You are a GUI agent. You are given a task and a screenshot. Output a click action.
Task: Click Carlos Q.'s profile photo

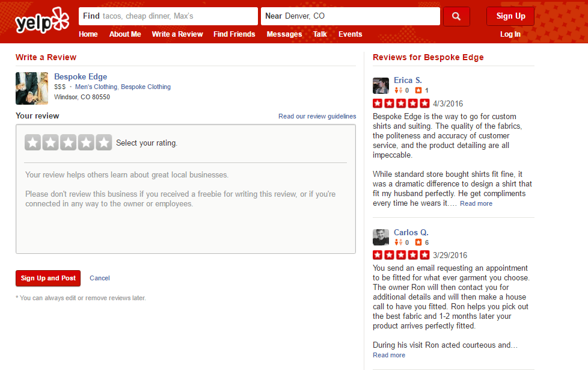coord(381,237)
